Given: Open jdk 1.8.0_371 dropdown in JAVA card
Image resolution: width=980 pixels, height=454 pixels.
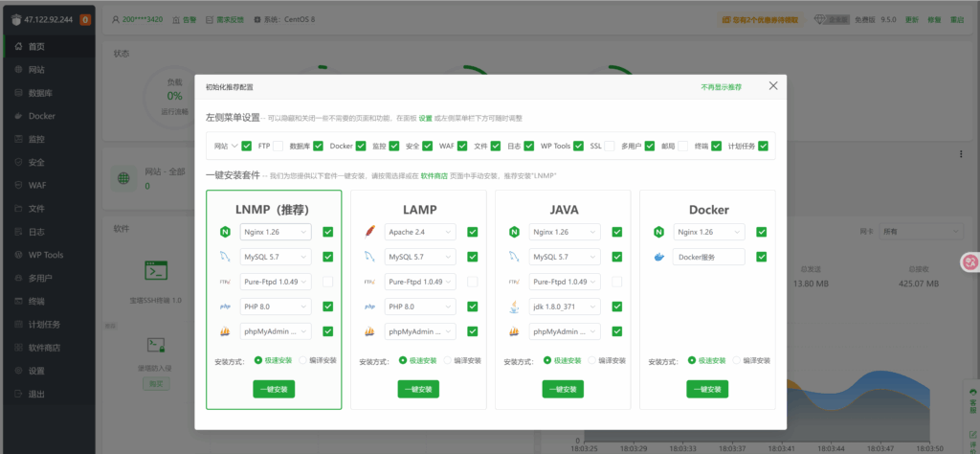Looking at the screenshot, I should (x=565, y=306).
